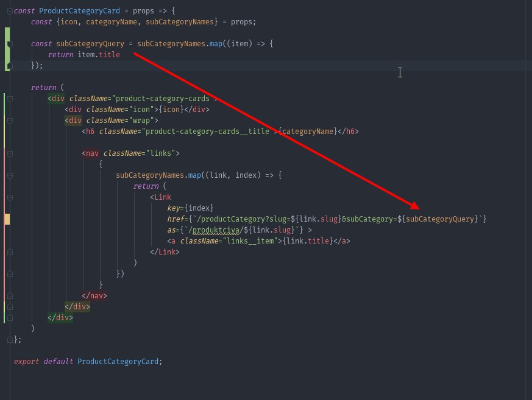Click the closing </nav> tag

[94, 296]
